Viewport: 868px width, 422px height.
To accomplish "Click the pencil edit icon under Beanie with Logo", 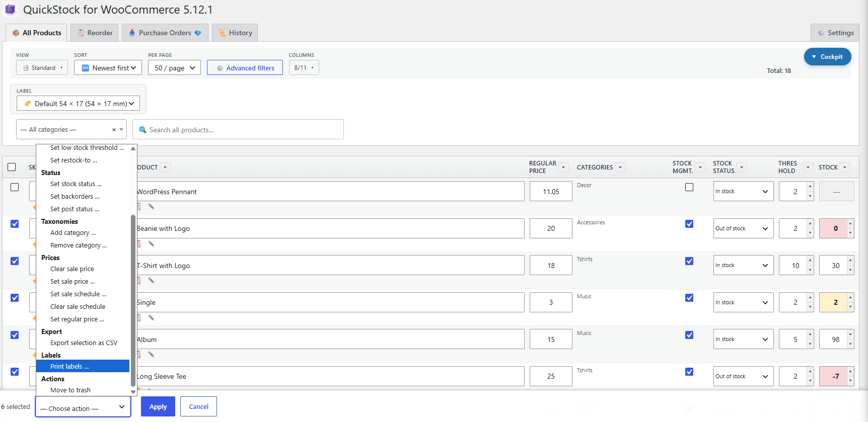I will 151,244.
